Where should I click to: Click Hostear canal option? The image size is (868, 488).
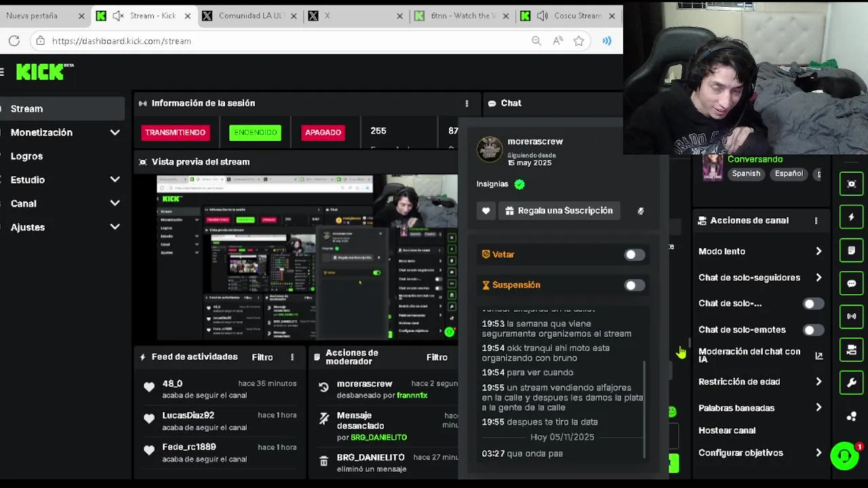tap(727, 430)
